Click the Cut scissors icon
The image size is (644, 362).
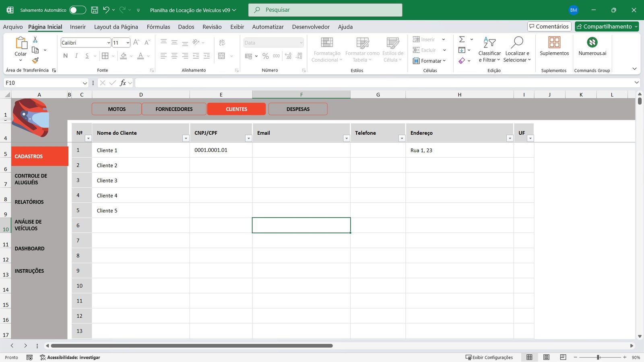35,39
